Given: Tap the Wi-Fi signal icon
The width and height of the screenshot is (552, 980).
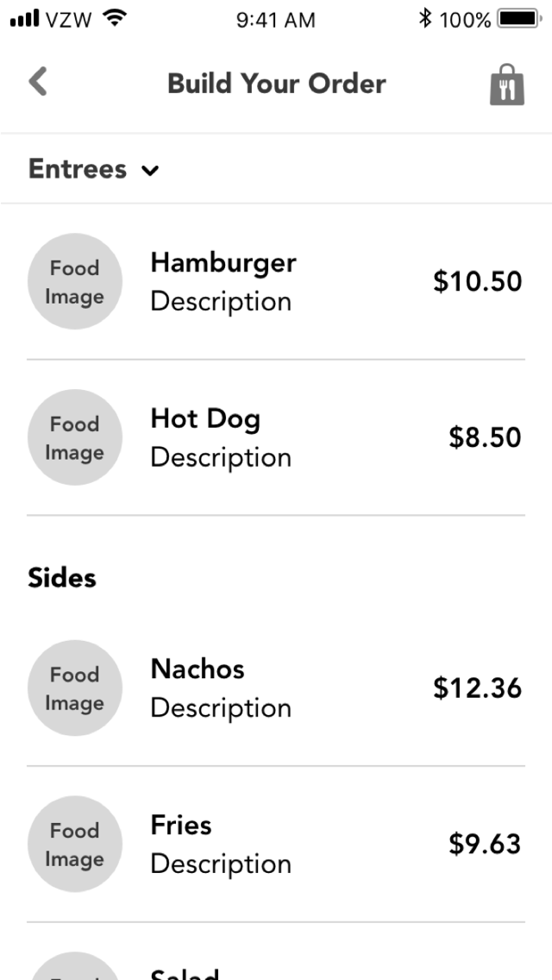Looking at the screenshot, I should click(113, 18).
